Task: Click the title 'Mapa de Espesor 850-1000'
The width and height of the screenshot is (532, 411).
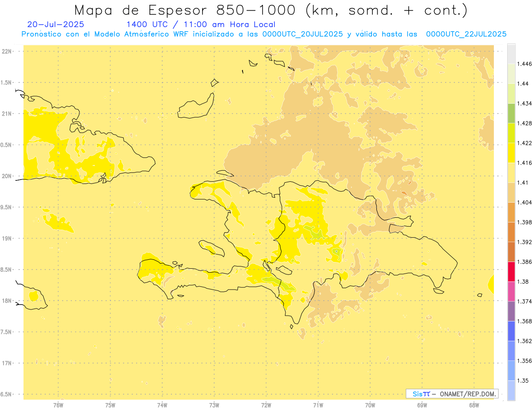Action: pyautogui.click(x=185, y=10)
